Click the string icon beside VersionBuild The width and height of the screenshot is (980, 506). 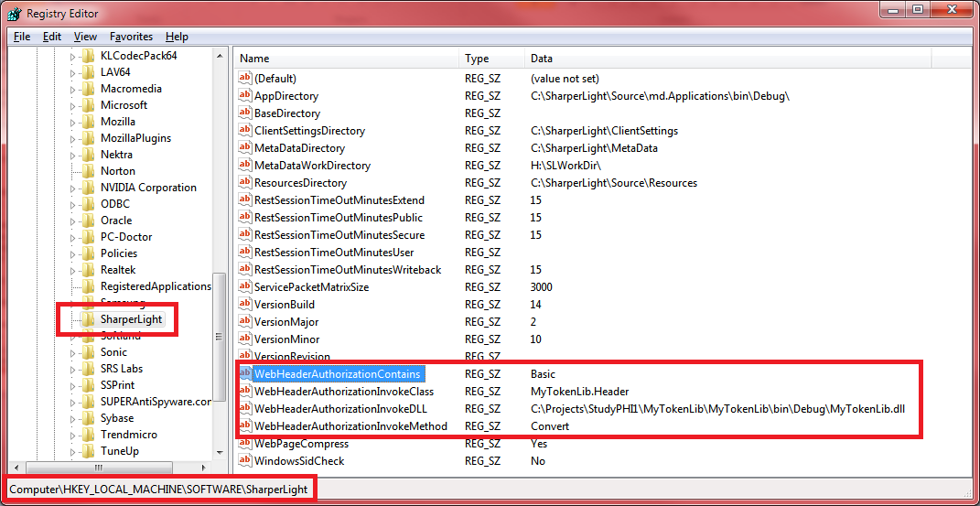[244, 305]
